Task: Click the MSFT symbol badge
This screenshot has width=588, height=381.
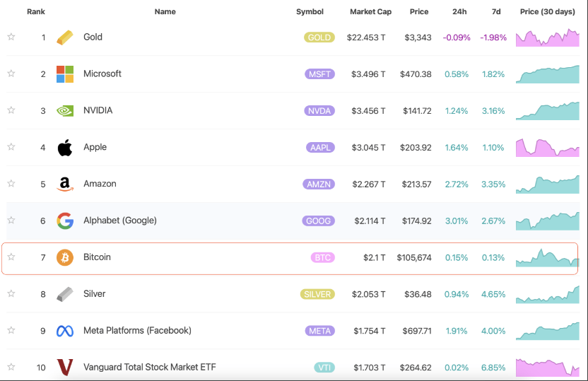Action: click(x=319, y=74)
